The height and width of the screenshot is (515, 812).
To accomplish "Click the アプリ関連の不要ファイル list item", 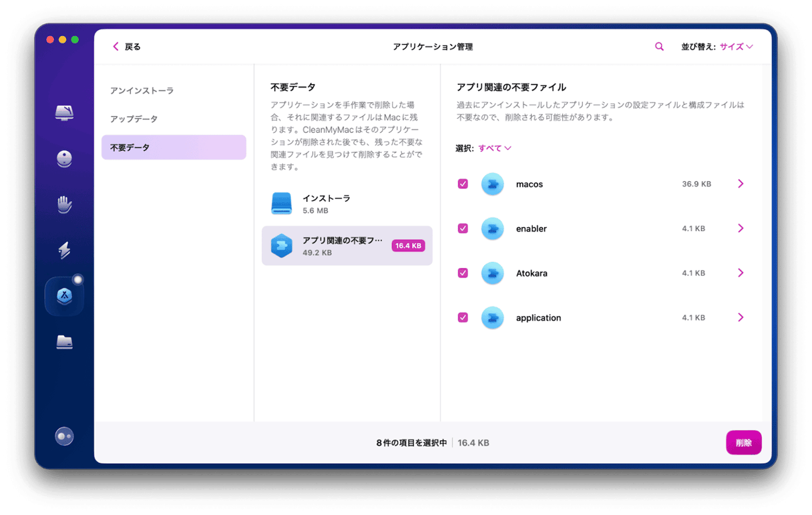I will coord(347,246).
